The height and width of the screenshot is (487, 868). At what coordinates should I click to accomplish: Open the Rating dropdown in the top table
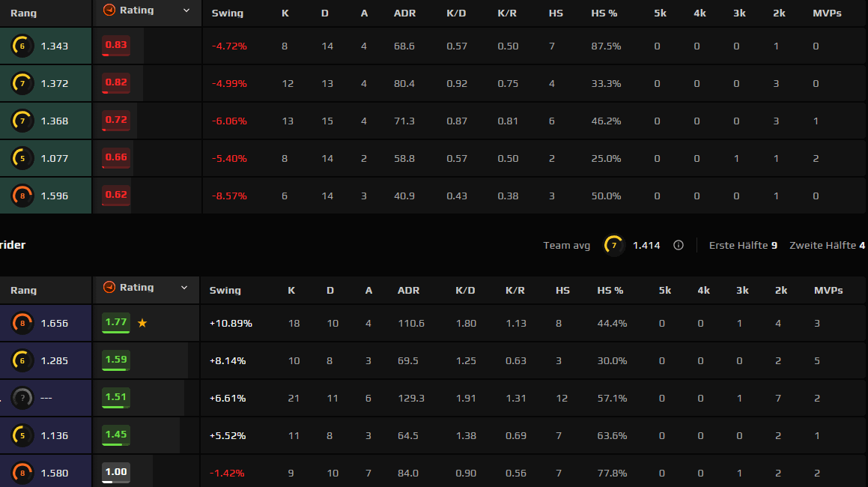point(186,10)
